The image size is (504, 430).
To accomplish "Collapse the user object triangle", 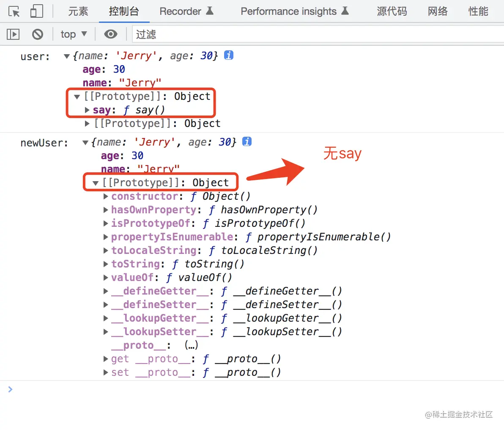I will [67, 56].
